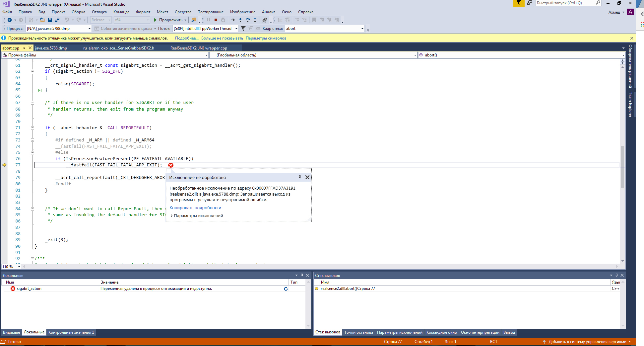This screenshot has width=644, height=346.
Task: Toggle auto-hide on the Стек вызовов panel
Action: (x=616, y=275)
